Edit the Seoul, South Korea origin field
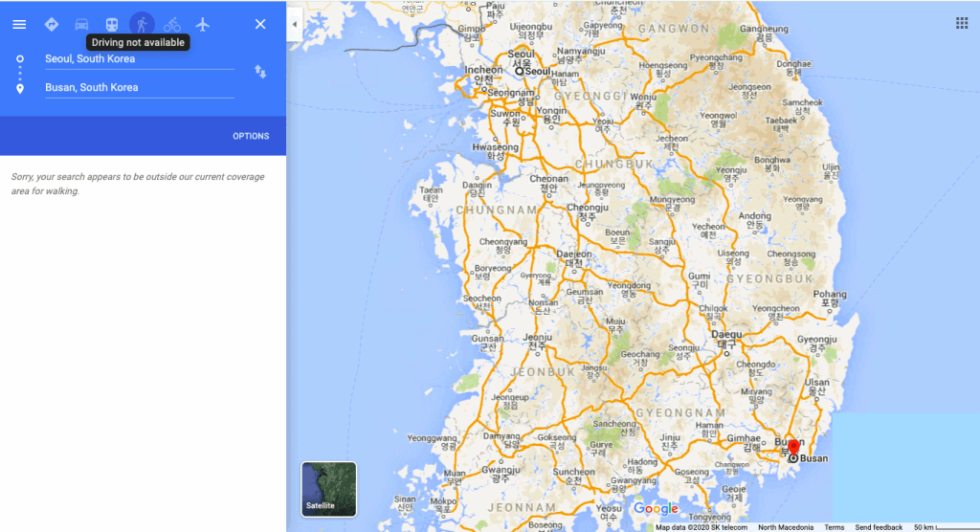Screen dimensions: 980x532 140,58
